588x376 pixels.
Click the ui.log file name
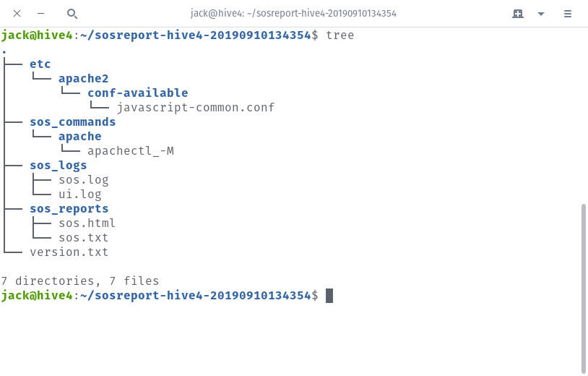(80, 195)
